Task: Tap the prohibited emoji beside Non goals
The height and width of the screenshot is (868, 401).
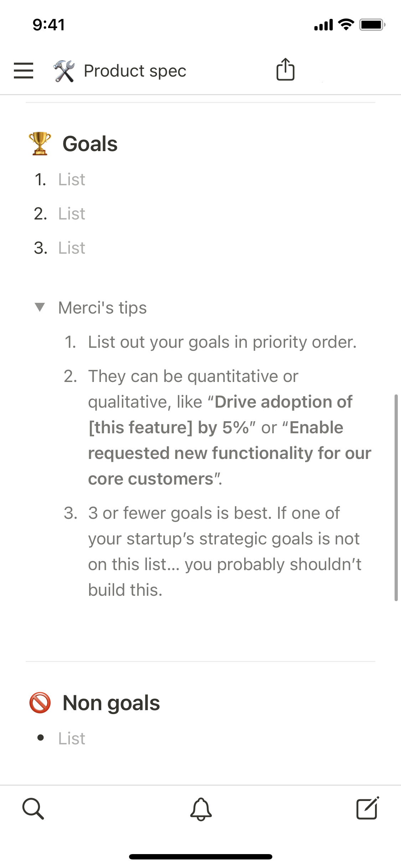Action: (x=40, y=703)
